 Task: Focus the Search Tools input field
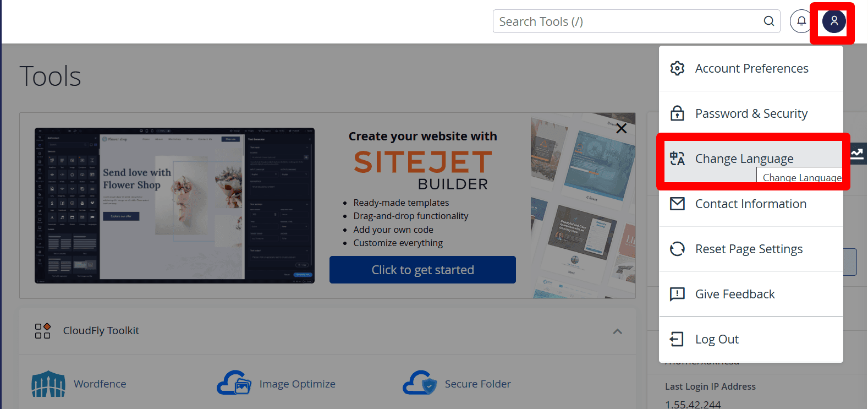(627, 21)
